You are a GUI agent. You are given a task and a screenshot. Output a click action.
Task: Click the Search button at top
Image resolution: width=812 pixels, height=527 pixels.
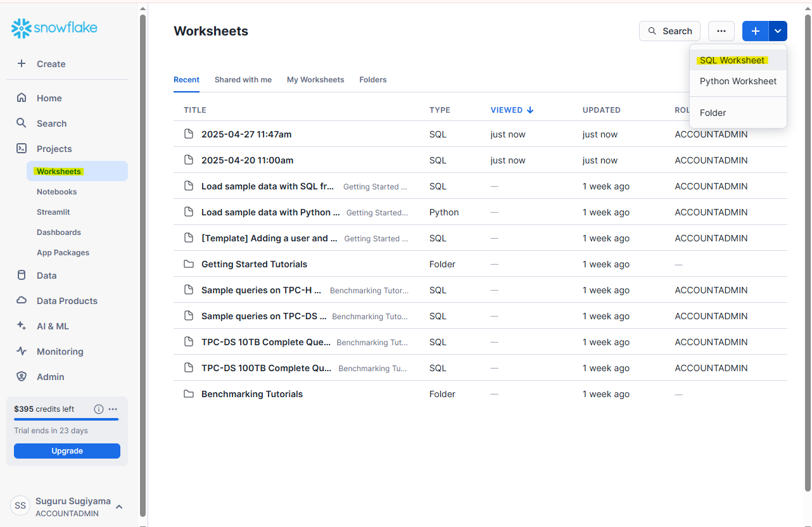coord(669,31)
